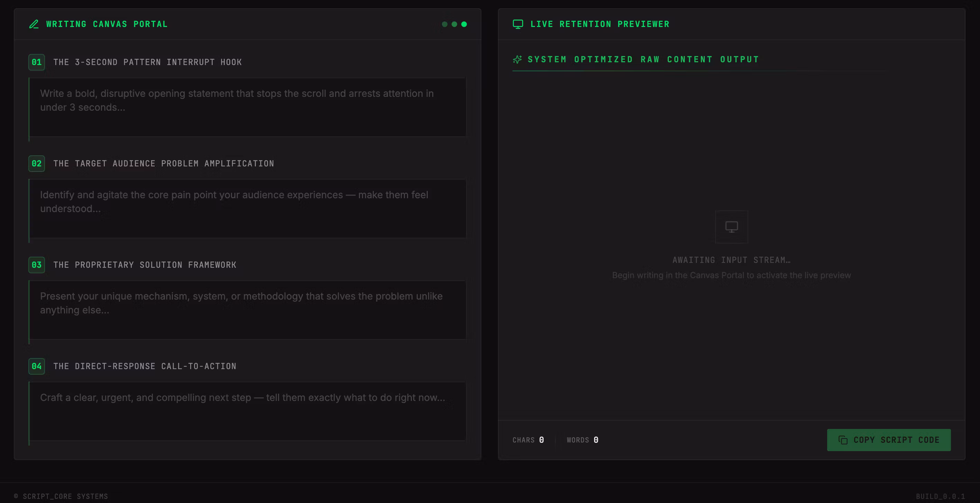Click 'Begin writing in the Canvas Portal' hint
The image size is (980, 503).
coord(731,275)
